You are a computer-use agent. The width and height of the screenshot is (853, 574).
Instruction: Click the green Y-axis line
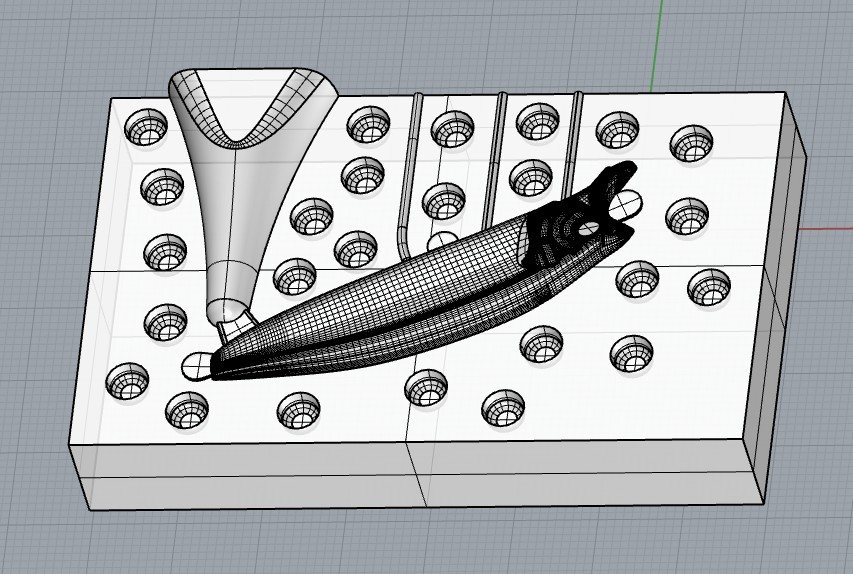657,45
